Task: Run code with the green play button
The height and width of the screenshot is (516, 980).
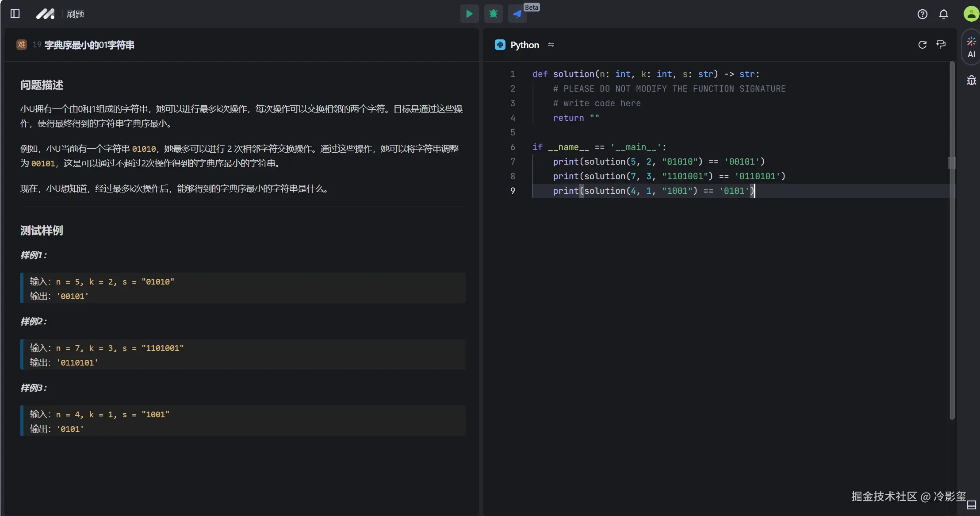Action: (469, 14)
